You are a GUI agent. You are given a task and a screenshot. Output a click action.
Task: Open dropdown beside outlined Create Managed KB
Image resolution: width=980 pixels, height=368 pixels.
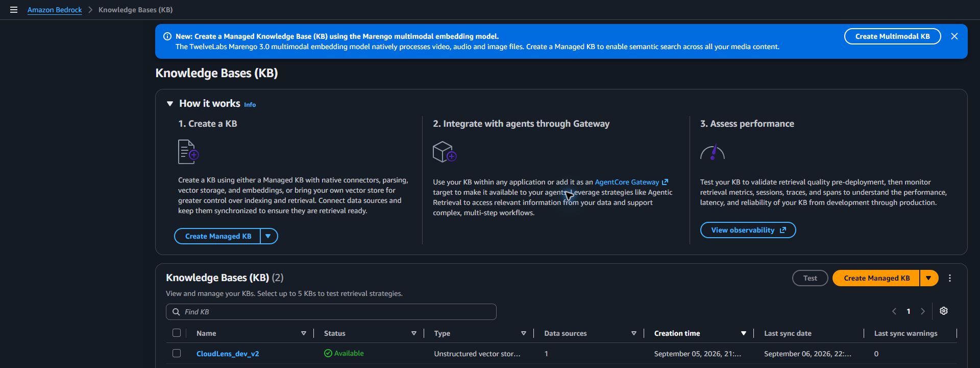click(x=268, y=236)
